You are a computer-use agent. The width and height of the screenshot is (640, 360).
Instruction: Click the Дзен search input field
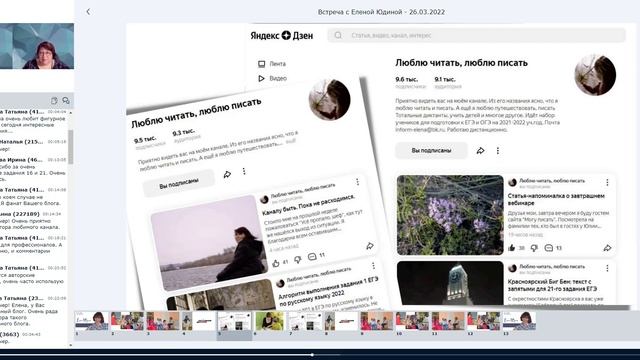tap(476, 36)
